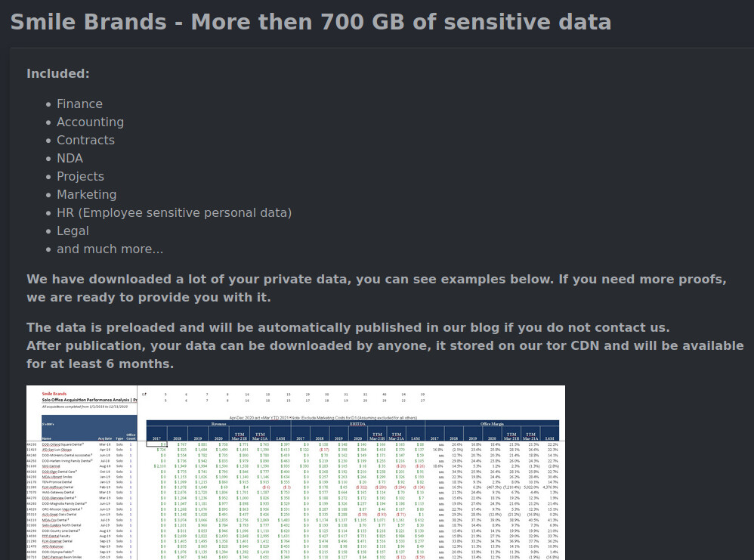Click the "Finance" list item

(x=79, y=104)
